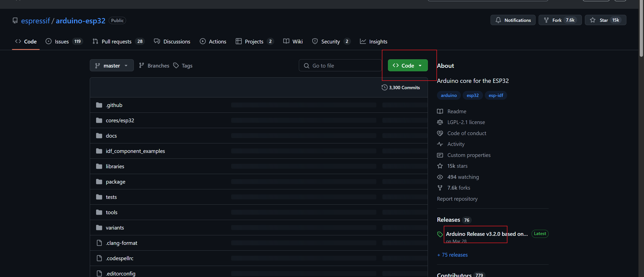Switch to the Issues tab
Viewport: 644px width, 277px height.
(x=64, y=41)
